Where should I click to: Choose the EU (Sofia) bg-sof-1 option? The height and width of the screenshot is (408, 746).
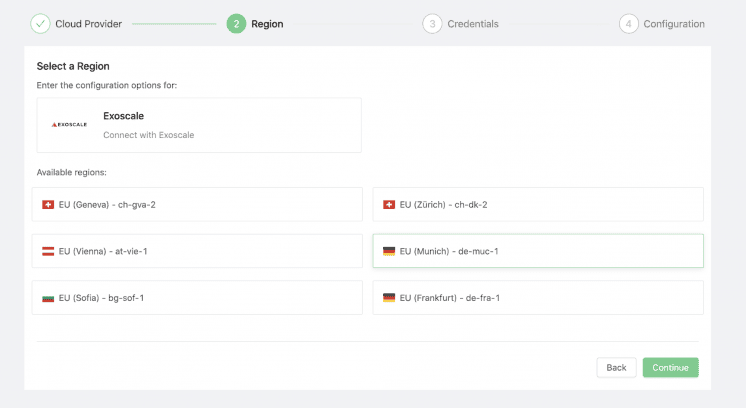[197, 297]
